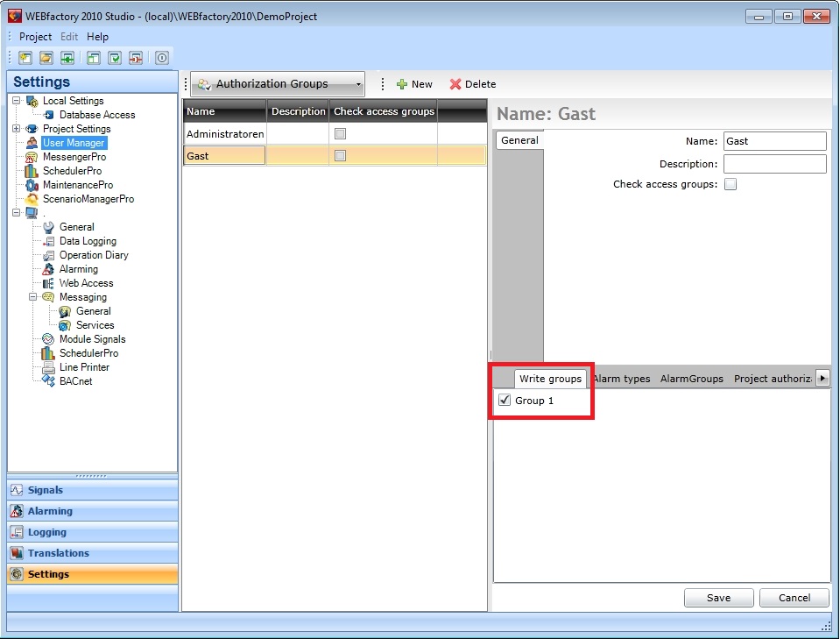
Task: Click the Line Printer icon
Action: click(48, 367)
